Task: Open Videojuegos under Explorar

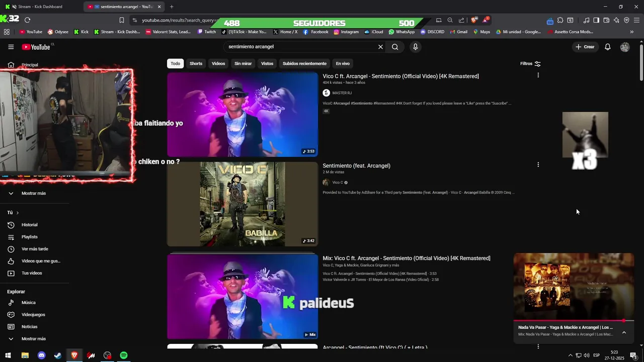Action: pyautogui.click(x=34, y=315)
